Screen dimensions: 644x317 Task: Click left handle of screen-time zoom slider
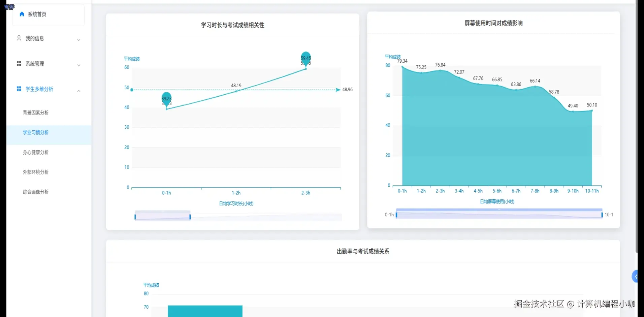396,215
